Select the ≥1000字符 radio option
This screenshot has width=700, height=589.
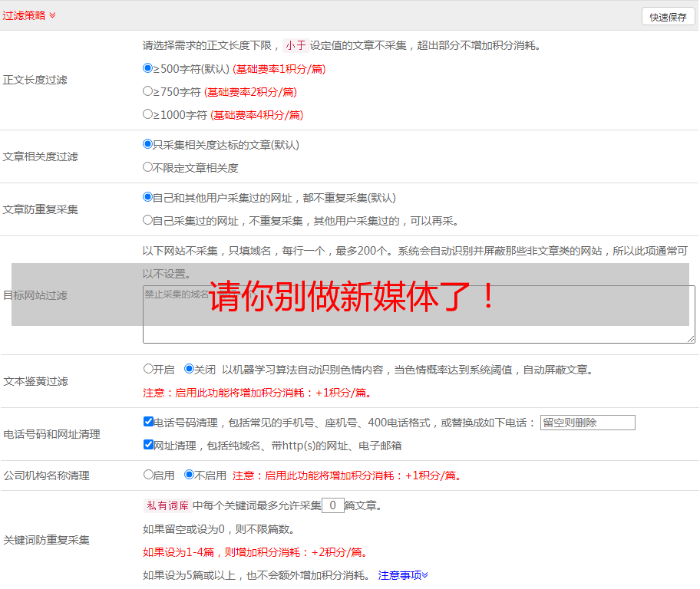click(x=148, y=114)
